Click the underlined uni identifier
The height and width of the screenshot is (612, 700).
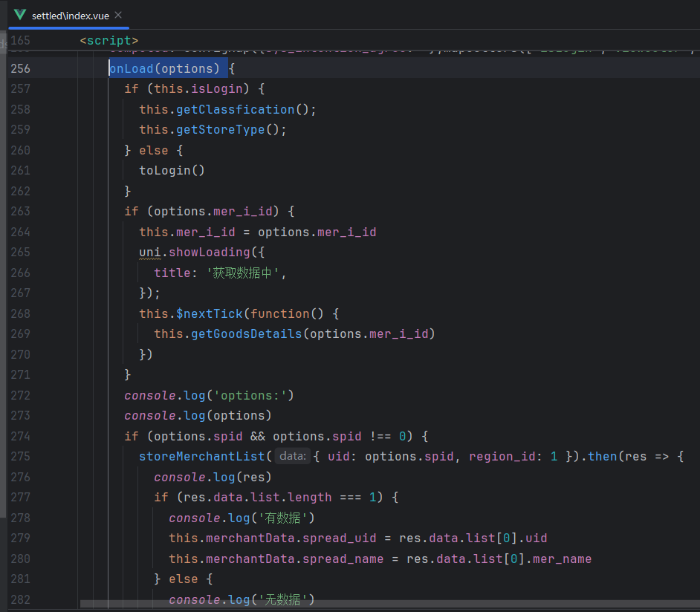click(150, 253)
